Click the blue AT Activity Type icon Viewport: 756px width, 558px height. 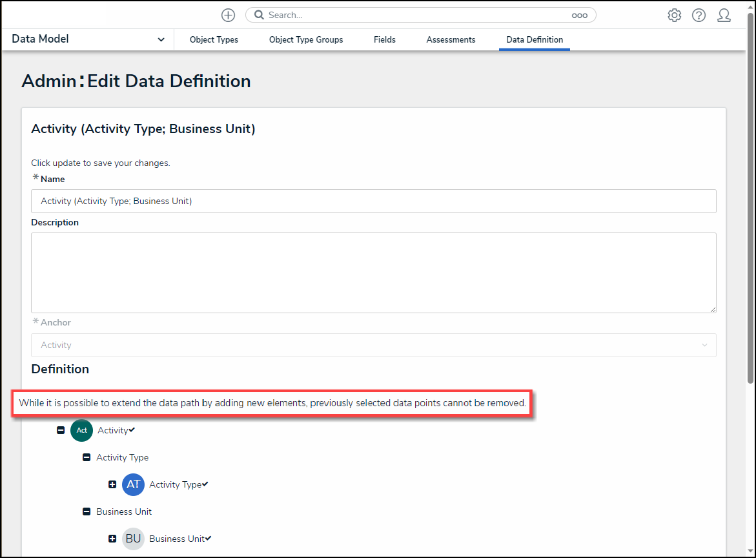coord(133,484)
